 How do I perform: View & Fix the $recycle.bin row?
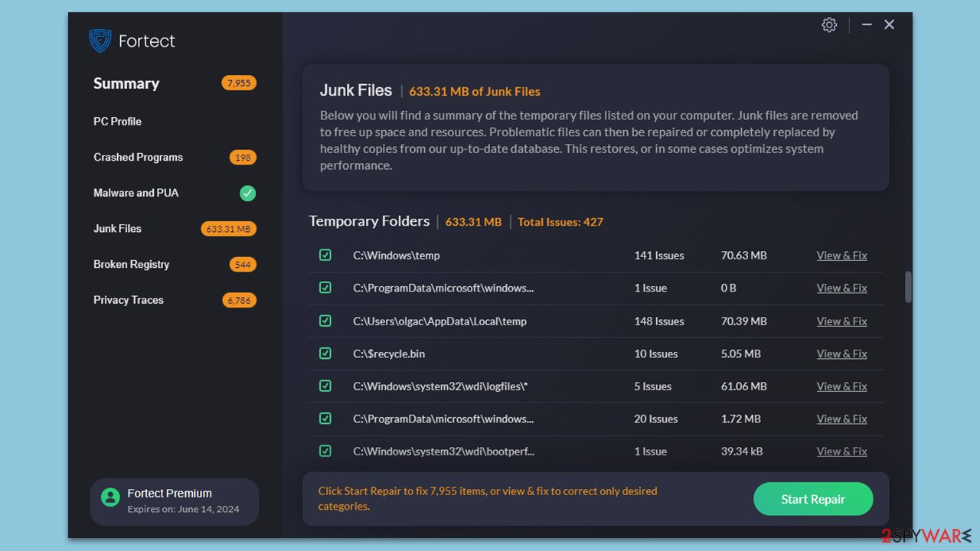click(x=841, y=354)
